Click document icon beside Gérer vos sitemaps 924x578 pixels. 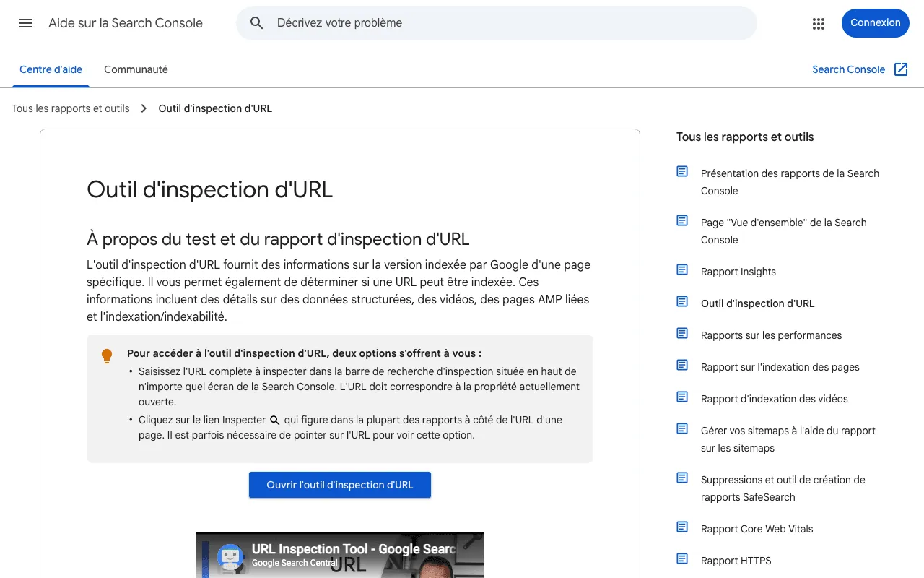pyautogui.click(x=682, y=428)
